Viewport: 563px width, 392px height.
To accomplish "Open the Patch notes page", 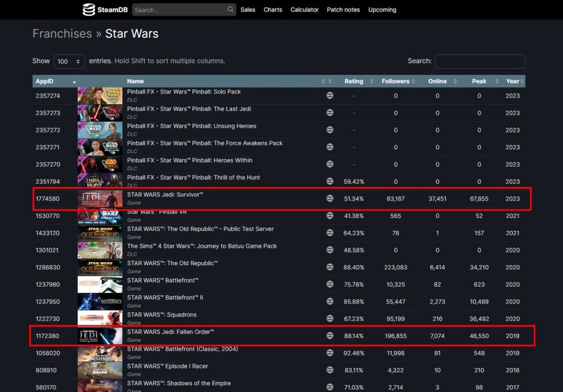I will pyautogui.click(x=343, y=10).
